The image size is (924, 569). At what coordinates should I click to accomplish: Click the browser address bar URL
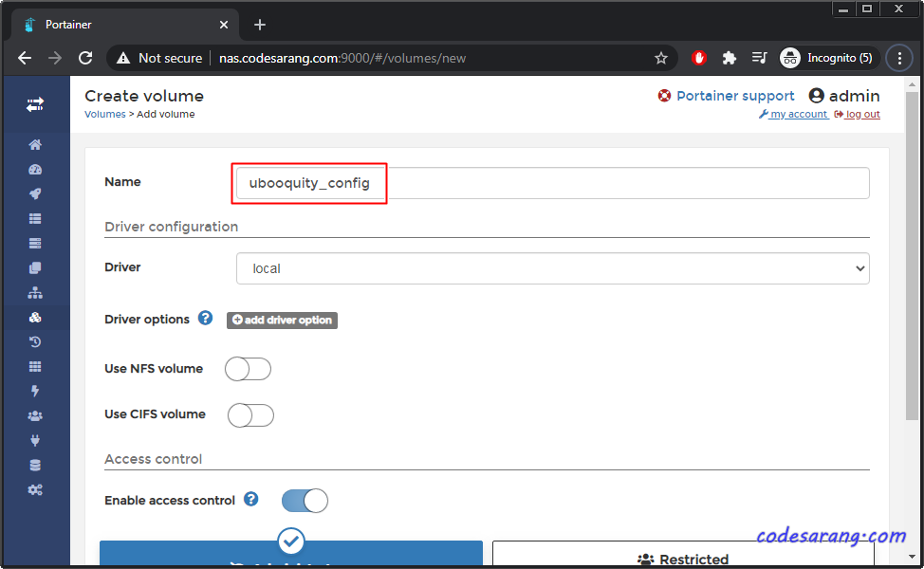point(342,58)
